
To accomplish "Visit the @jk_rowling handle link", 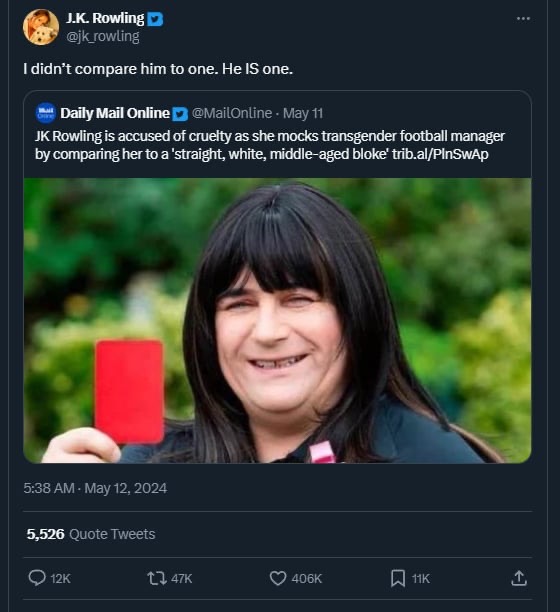I will pyautogui.click(x=103, y=37).
